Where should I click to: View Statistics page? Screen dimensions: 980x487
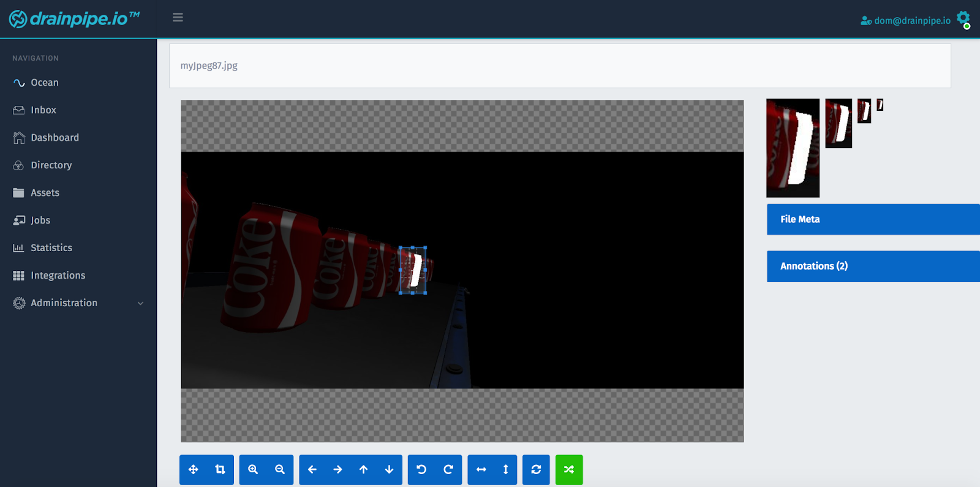click(x=51, y=248)
